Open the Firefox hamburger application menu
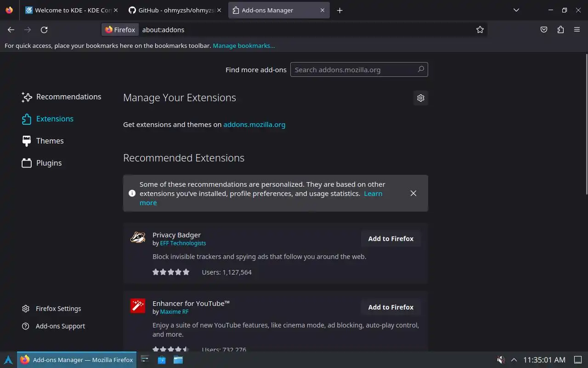Viewport: 588px width, 368px height. [x=577, y=29]
